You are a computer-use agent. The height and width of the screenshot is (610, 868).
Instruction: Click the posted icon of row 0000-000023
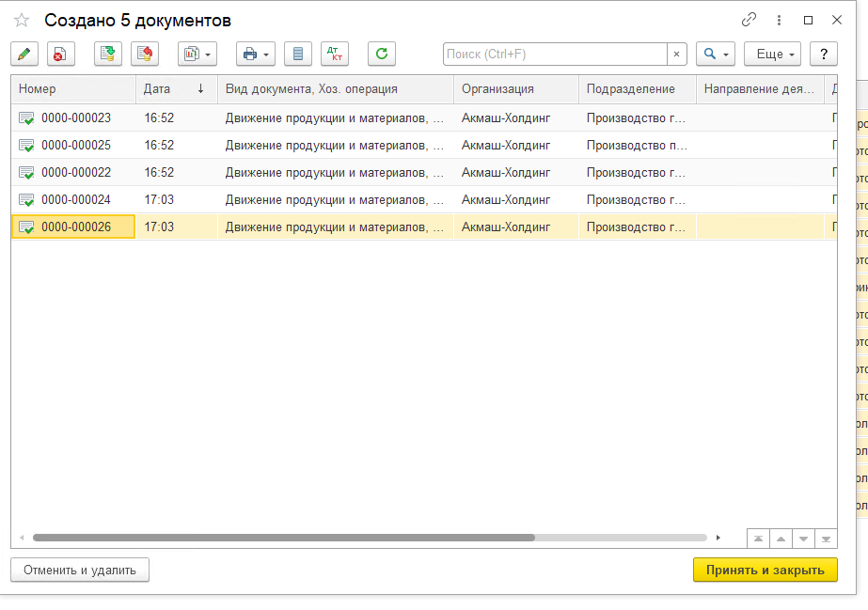tap(26, 117)
